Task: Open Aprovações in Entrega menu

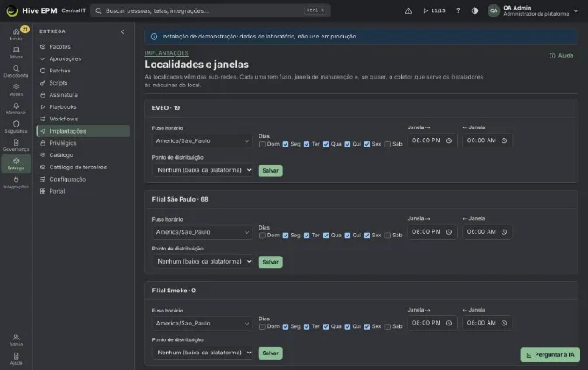Action: (x=83, y=58)
